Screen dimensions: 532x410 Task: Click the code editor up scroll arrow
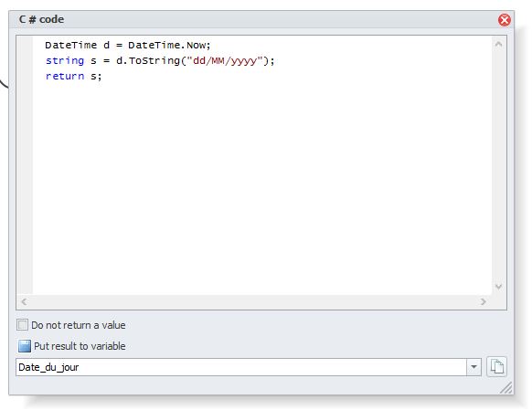498,44
